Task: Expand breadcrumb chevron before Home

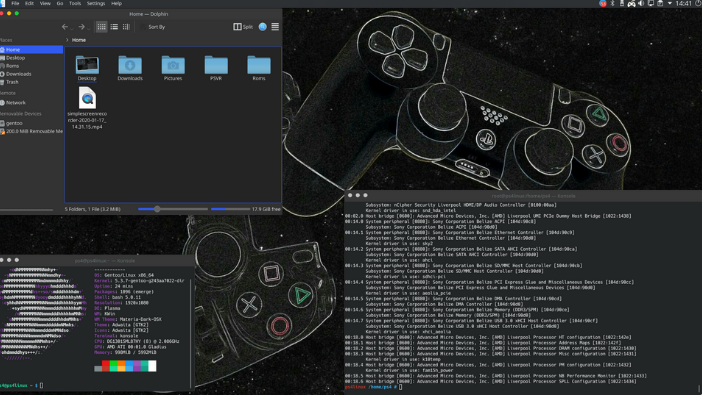Action: click(x=67, y=40)
